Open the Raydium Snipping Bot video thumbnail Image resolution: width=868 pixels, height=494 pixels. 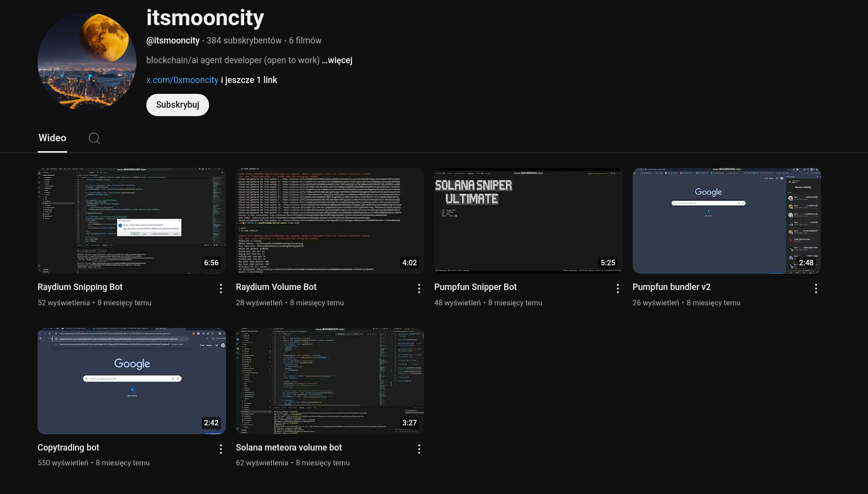pyautogui.click(x=131, y=220)
